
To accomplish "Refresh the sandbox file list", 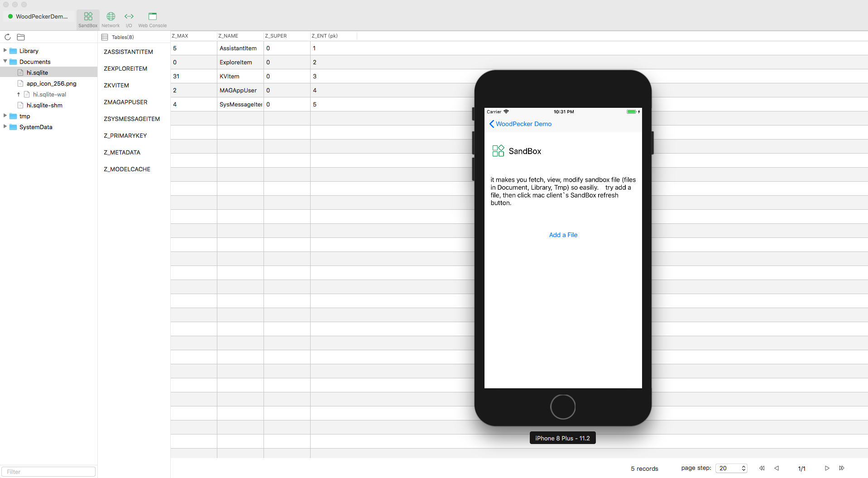I will [x=8, y=37].
